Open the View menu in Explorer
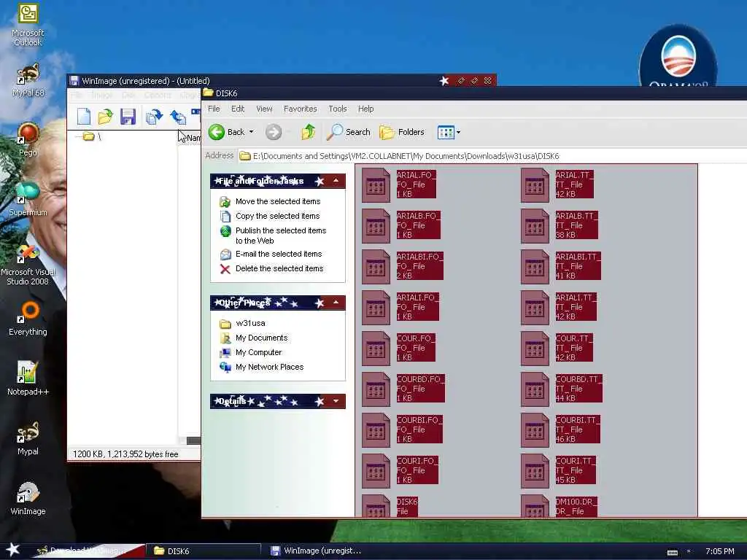747x560 pixels. [x=264, y=109]
